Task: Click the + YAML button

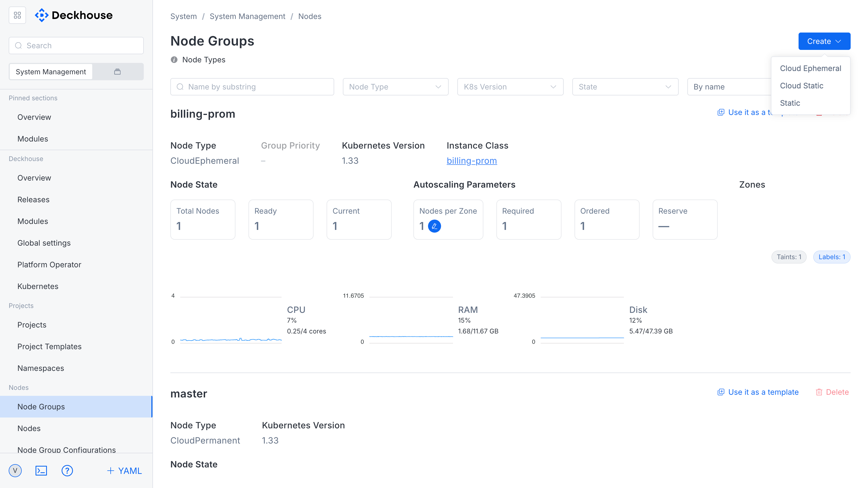Action: click(124, 470)
